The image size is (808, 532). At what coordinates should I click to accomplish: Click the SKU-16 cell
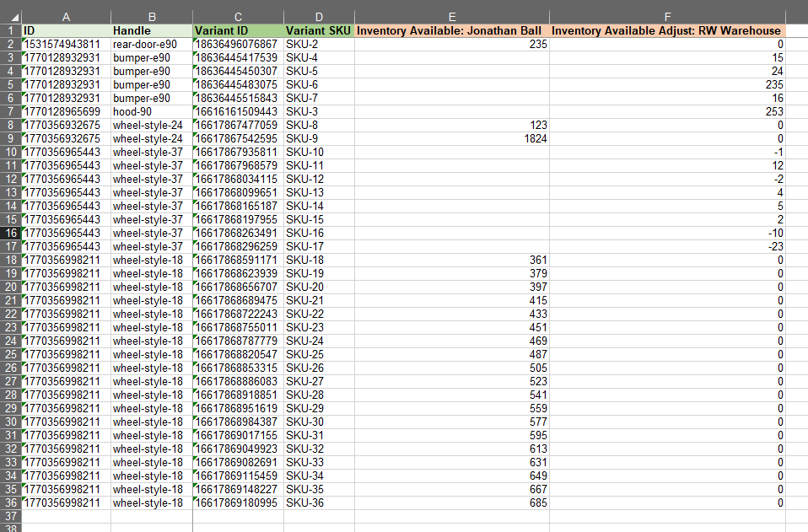pos(318,234)
